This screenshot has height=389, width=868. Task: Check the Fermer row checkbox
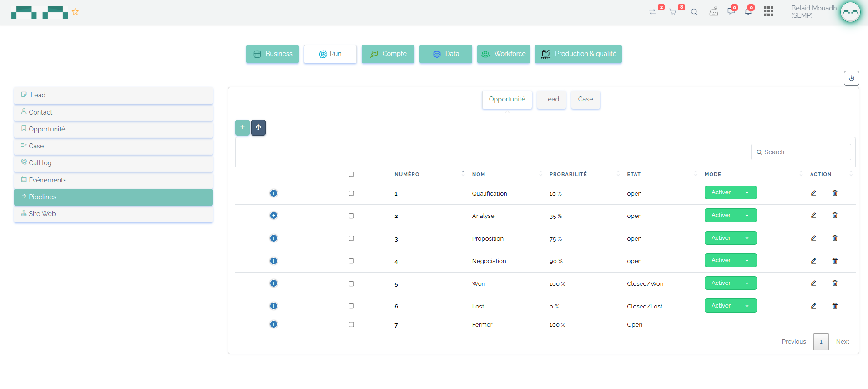(x=351, y=325)
